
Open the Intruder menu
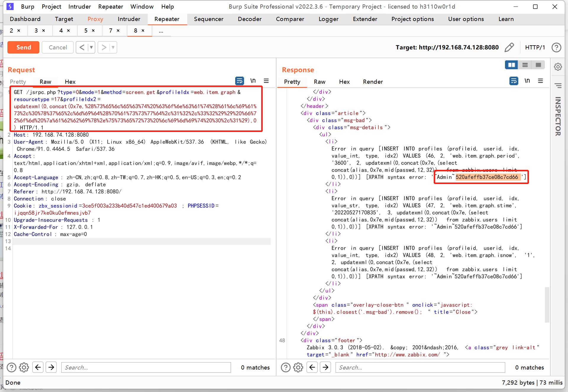(x=80, y=7)
